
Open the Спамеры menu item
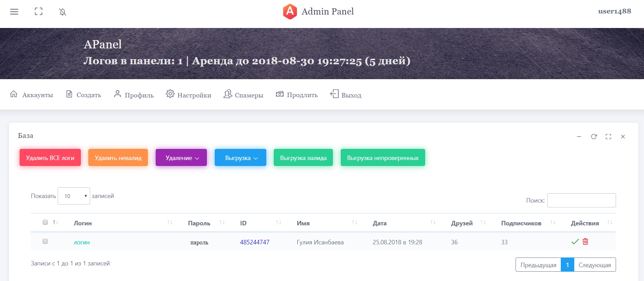coord(243,94)
